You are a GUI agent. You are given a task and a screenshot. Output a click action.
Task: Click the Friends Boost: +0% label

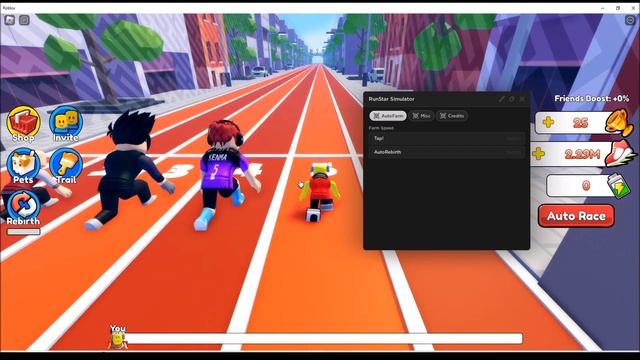[x=592, y=98]
